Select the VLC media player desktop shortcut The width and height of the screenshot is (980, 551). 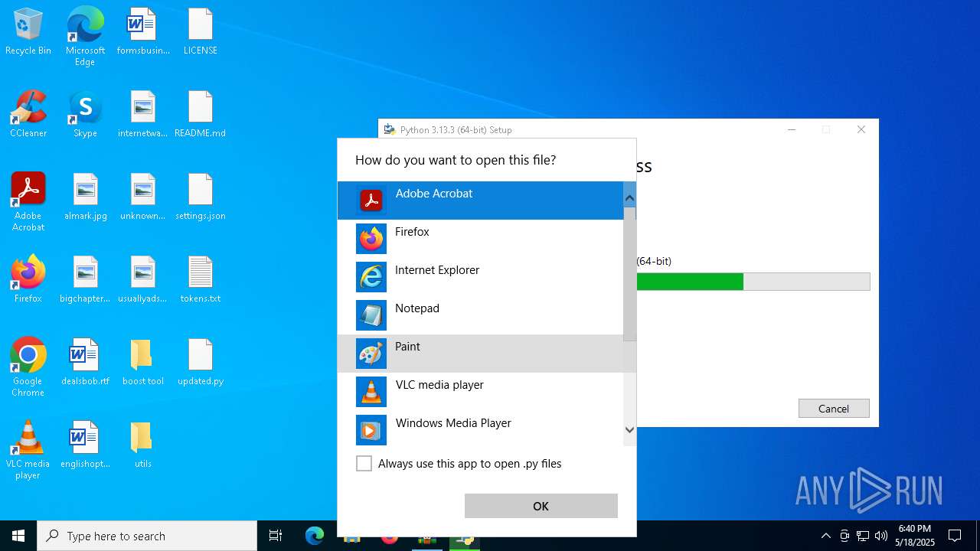coord(28,449)
